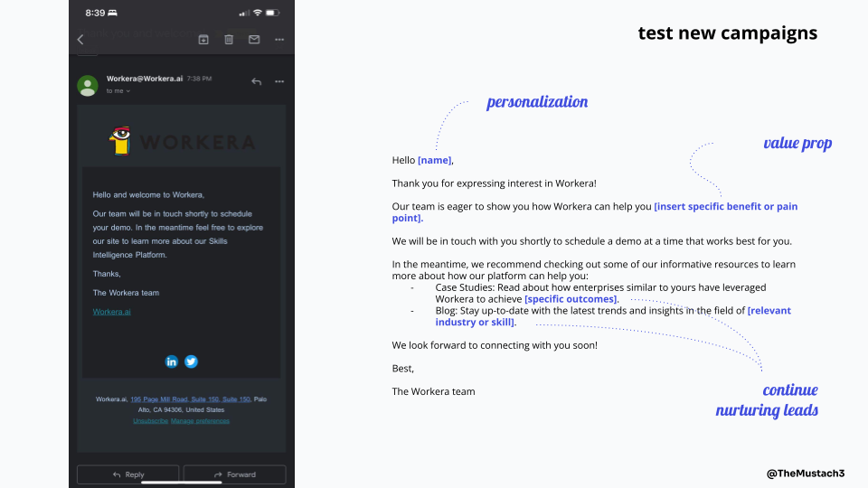Click 'Thank you for expressing interest in Workera!'

click(x=495, y=183)
